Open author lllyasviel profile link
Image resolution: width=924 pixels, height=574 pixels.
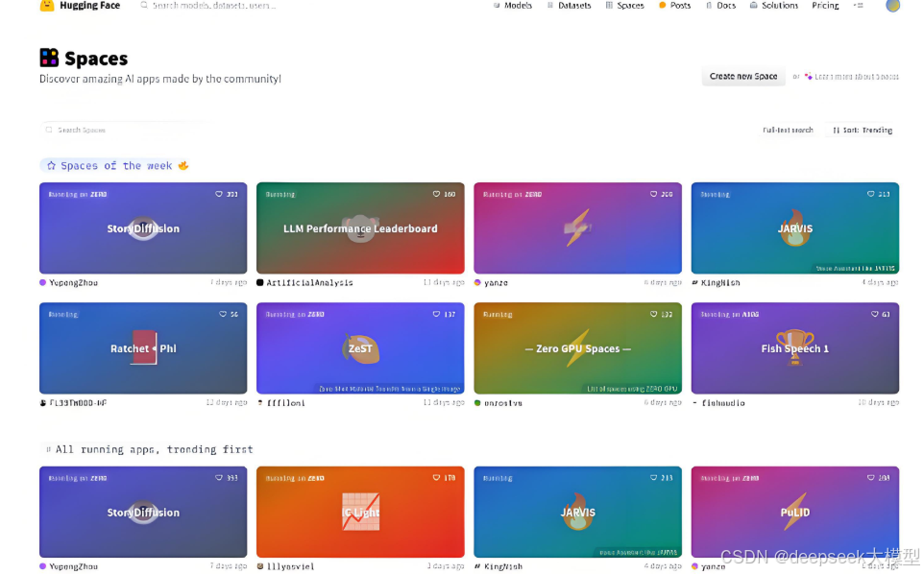[x=290, y=567]
